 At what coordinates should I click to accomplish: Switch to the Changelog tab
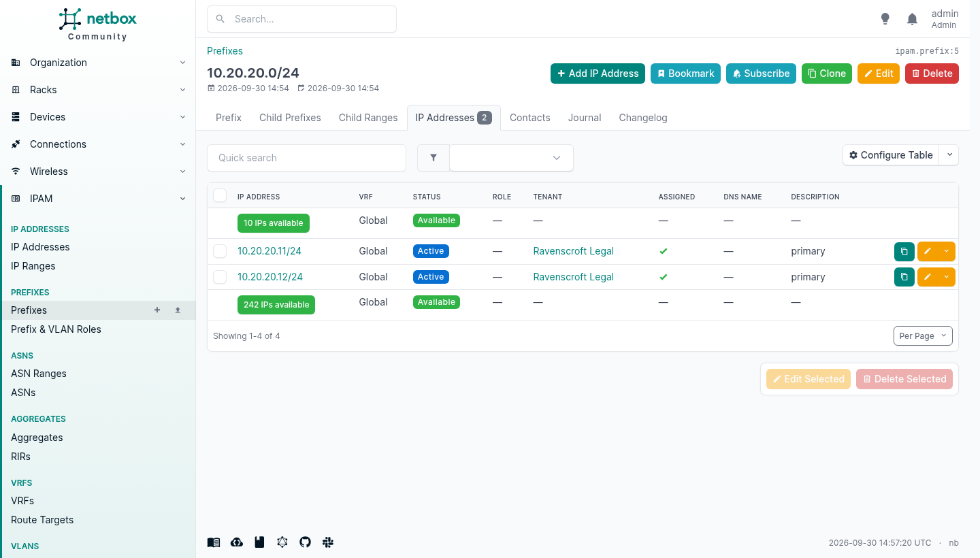pos(643,118)
